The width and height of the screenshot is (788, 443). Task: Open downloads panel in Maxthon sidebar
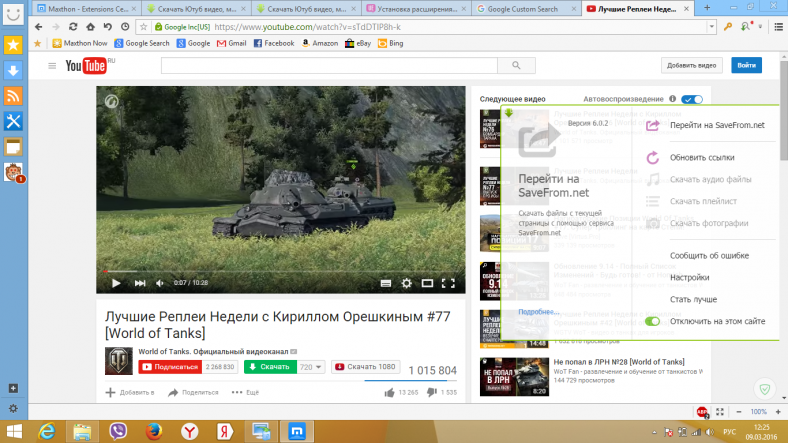pyautogui.click(x=13, y=70)
